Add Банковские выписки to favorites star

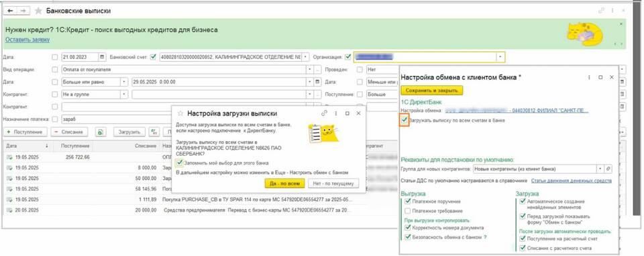38,11
